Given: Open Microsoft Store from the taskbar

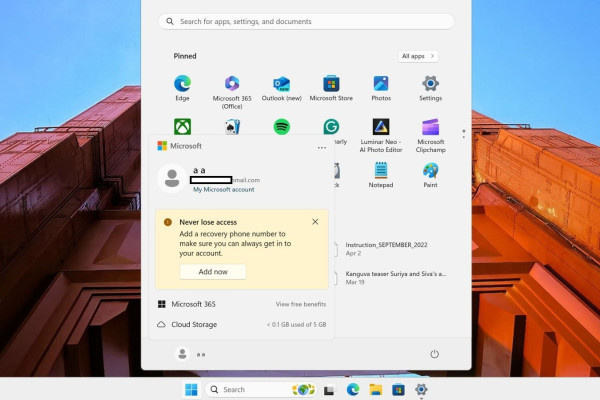Looking at the screenshot, I should click(398, 390).
